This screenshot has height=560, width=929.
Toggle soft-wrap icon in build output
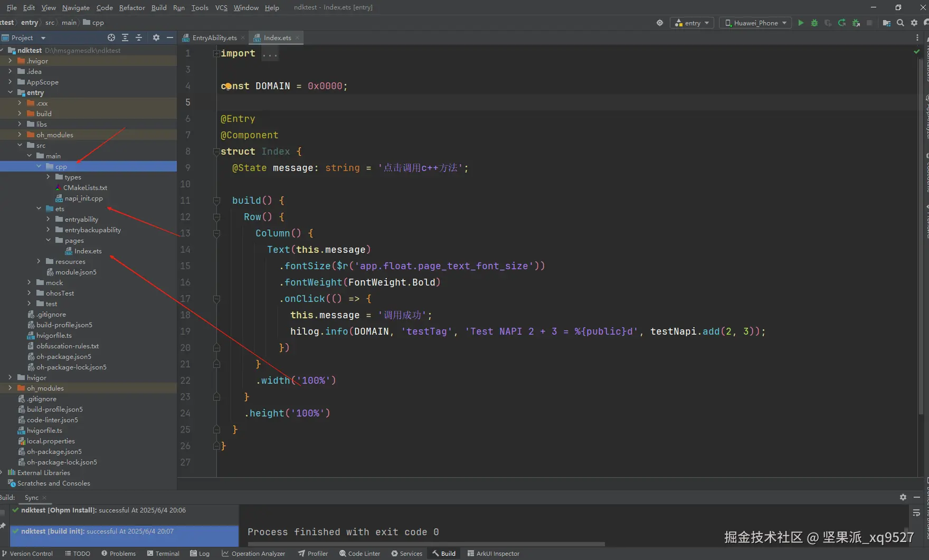coord(916,512)
